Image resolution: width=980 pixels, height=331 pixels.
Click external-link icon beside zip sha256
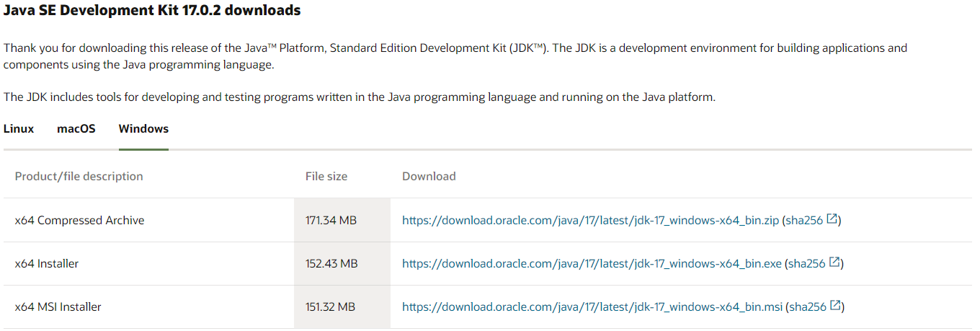(x=832, y=219)
